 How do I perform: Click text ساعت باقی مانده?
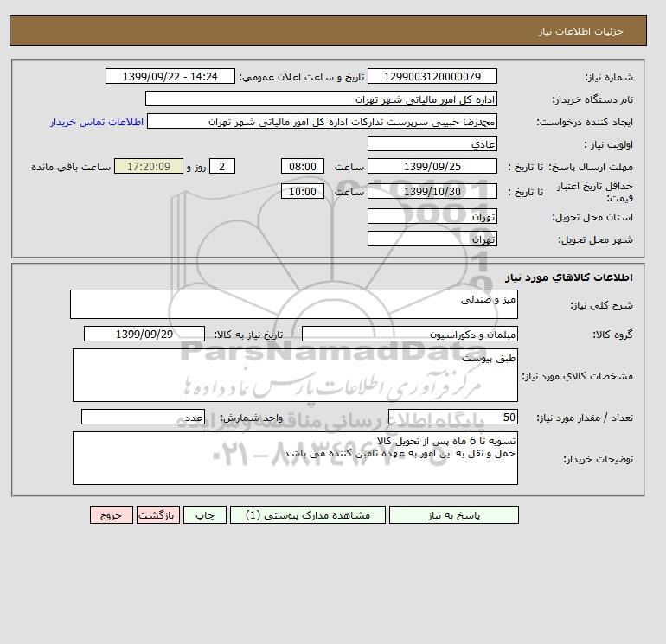[71, 167]
